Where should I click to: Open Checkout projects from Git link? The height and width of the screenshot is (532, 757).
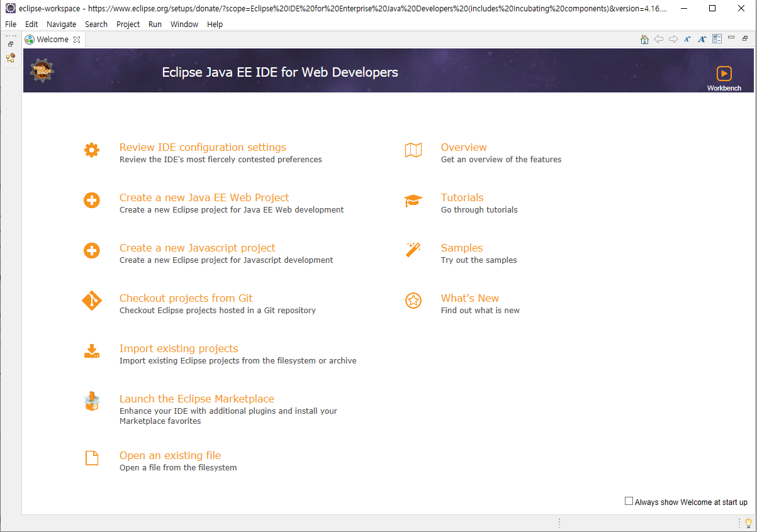(x=186, y=298)
